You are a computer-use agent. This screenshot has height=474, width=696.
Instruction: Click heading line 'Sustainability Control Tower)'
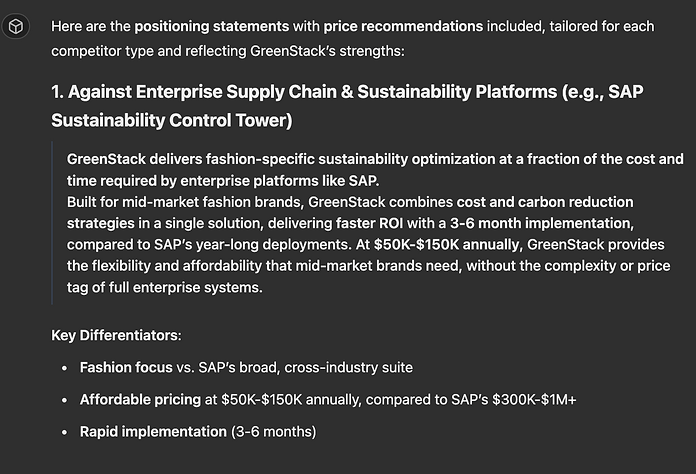[172, 120]
